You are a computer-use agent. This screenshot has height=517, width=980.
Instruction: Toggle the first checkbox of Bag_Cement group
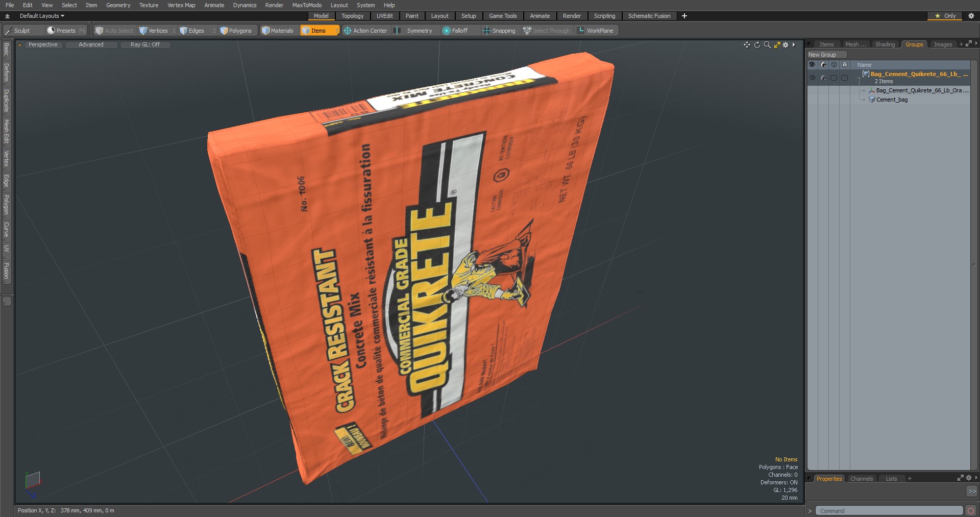coord(834,78)
